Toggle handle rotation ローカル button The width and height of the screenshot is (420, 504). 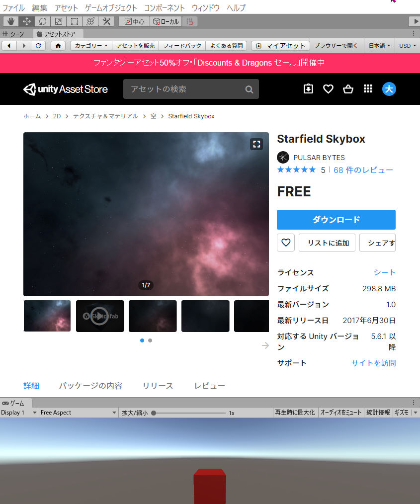click(166, 21)
